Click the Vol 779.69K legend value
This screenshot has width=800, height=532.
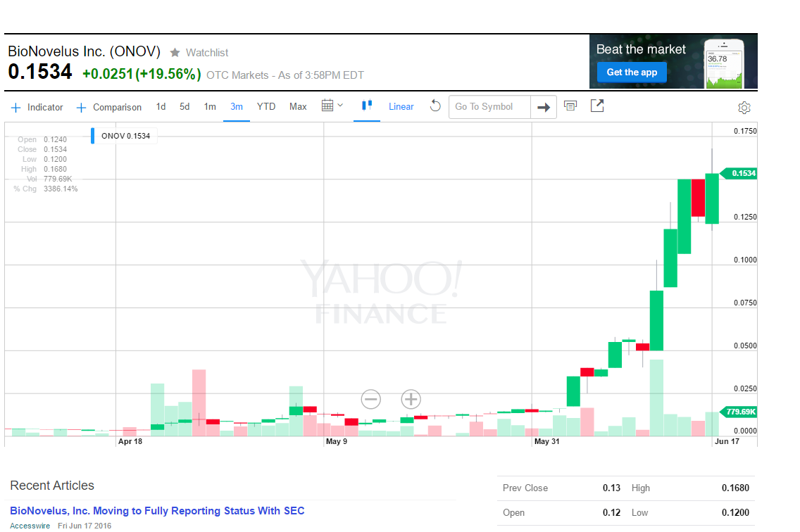(x=58, y=179)
